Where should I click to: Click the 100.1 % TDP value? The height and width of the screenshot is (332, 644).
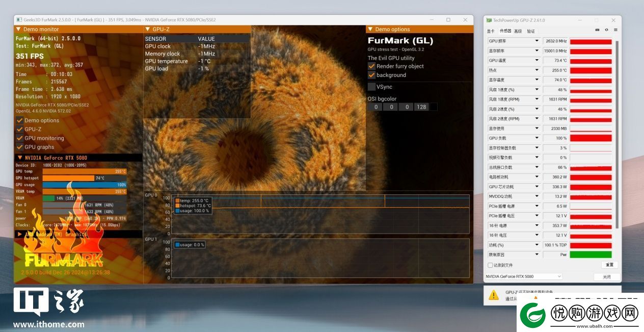tap(555, 245)
